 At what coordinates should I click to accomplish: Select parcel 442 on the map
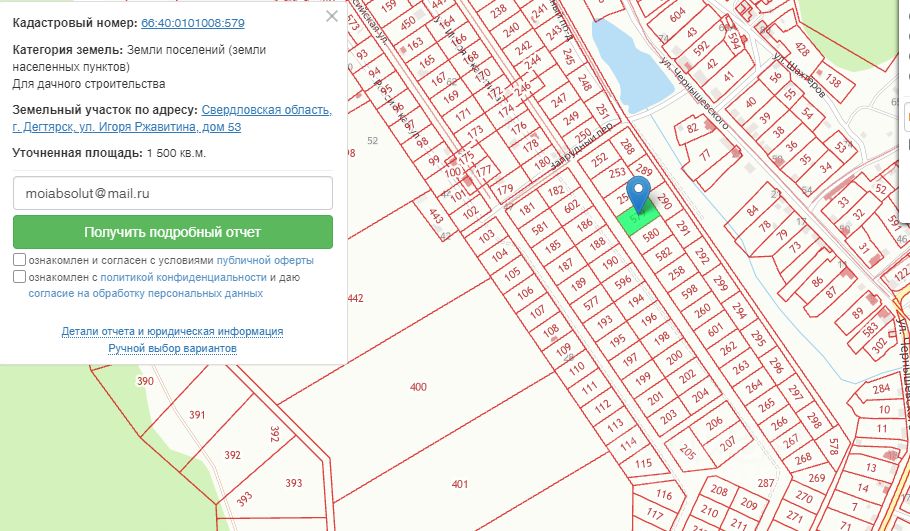pos(355,298)
